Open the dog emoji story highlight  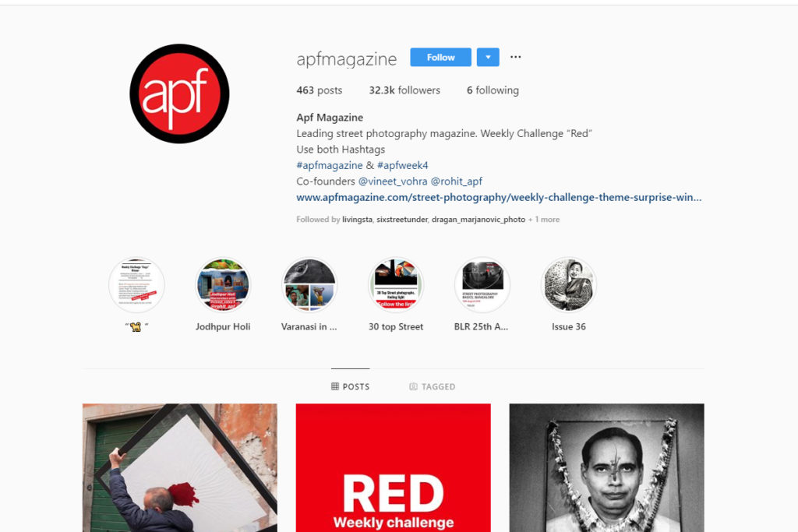pyautogui.click(x=136, y=285)
